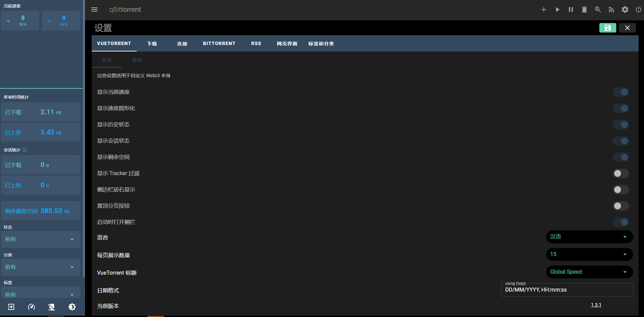Click the logout icon in sidebar footer
The image size is (644, 317).
click(x=11, y=307)
